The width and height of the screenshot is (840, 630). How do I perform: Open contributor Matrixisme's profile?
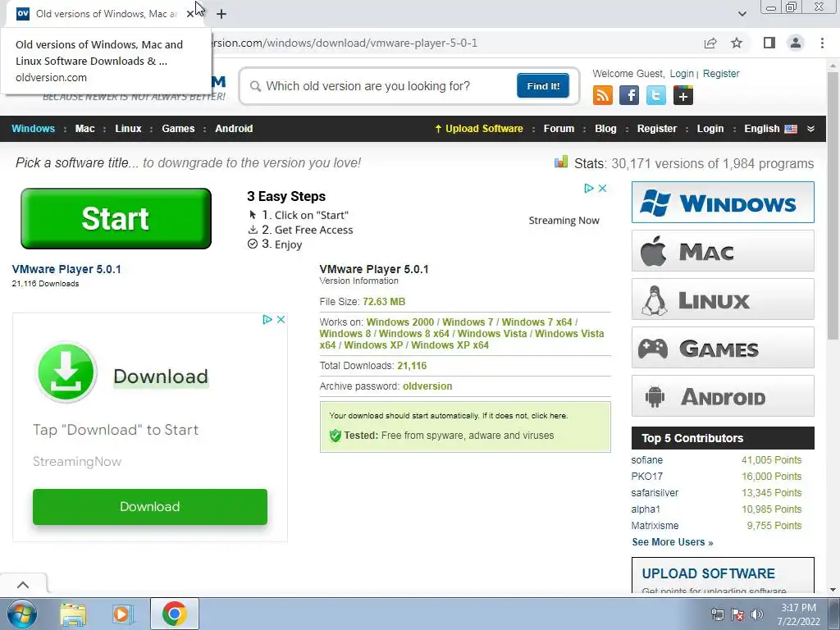click(x=655, y=526)
